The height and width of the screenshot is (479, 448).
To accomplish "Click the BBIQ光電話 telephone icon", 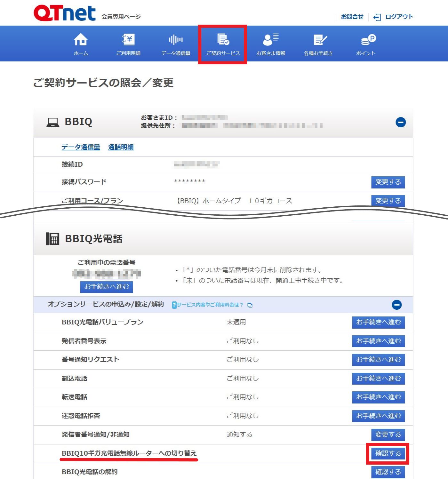I will click(x=52, y=239).
